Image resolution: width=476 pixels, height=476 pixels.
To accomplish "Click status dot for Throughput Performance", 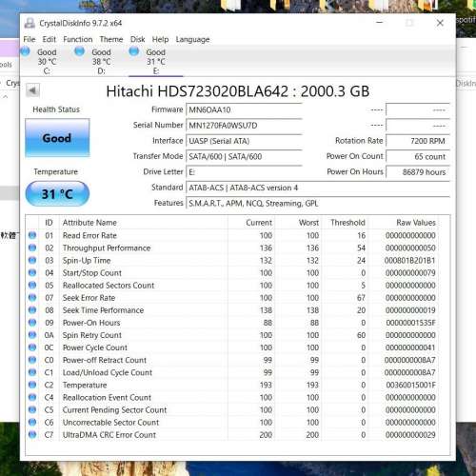I will [32, 248].
